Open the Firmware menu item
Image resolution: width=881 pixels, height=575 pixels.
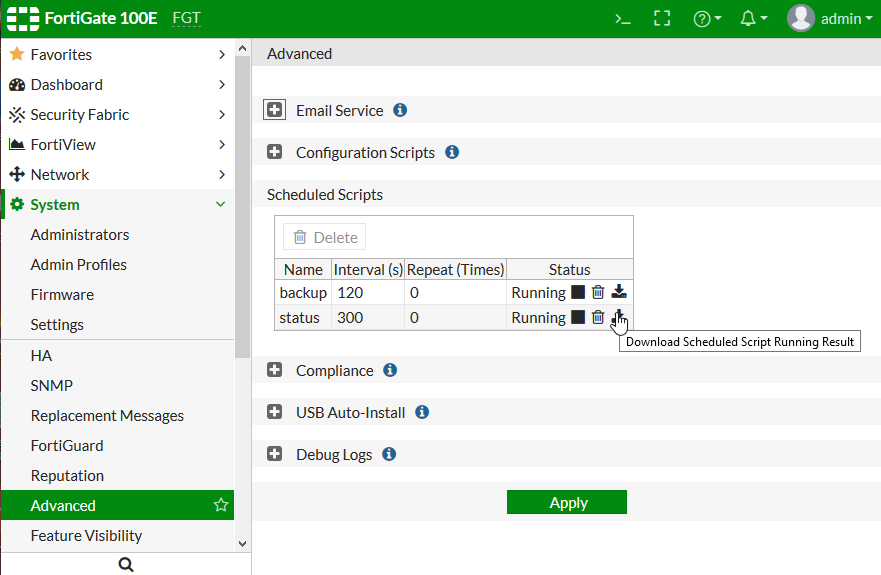(x=62, y=295)
